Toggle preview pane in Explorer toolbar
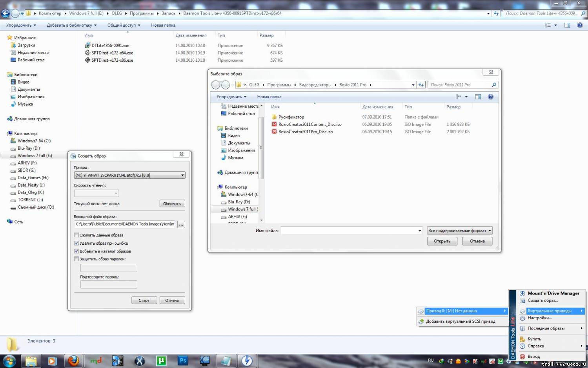 567,25
